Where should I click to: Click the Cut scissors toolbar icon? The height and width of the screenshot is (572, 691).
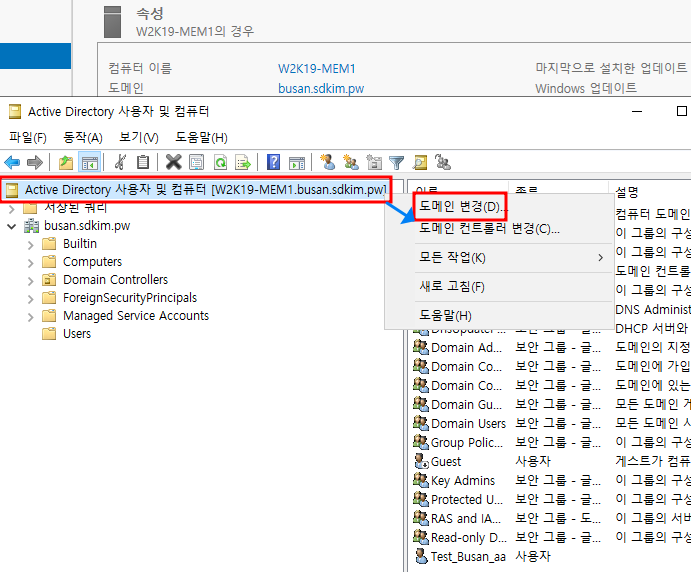(x=120, y=163)
